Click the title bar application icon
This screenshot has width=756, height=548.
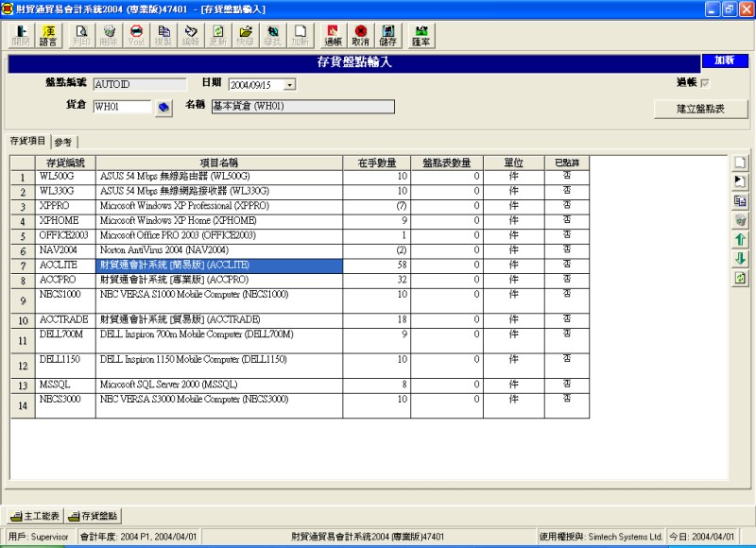coord(8,9)
